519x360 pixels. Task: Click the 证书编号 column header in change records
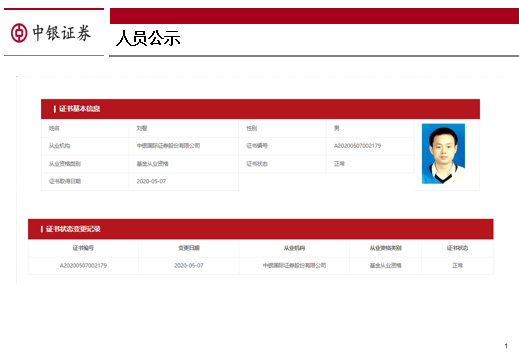[83, 248]
